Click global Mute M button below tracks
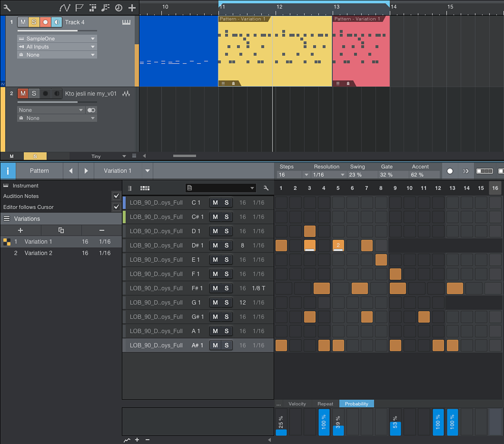The height and width of the screenshot is (444, 504). (x=12, y=156)
